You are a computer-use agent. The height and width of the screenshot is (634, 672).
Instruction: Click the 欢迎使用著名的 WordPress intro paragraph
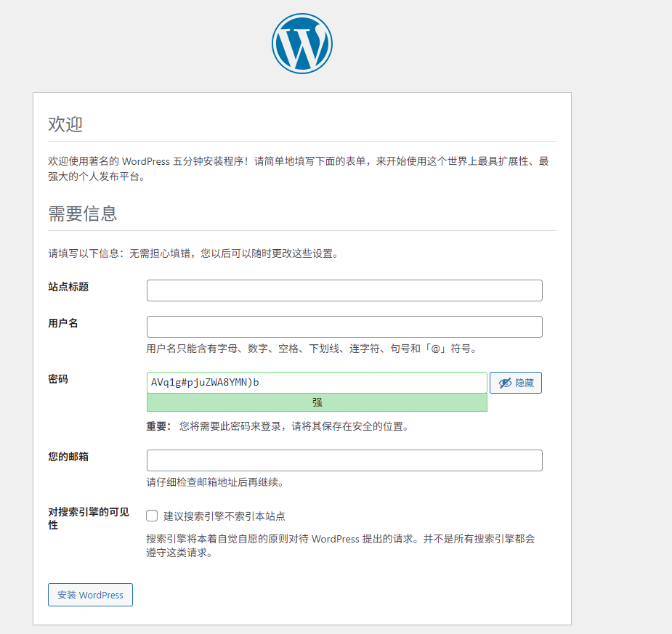point(299,168)
